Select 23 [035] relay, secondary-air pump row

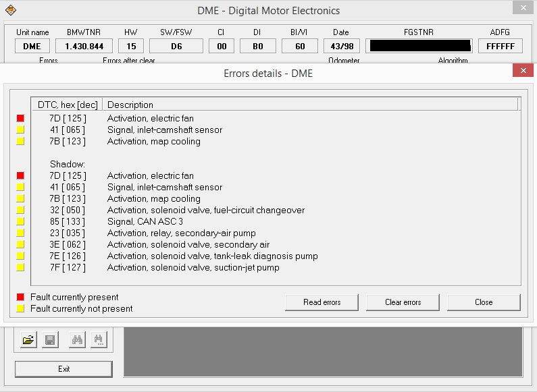276,233
